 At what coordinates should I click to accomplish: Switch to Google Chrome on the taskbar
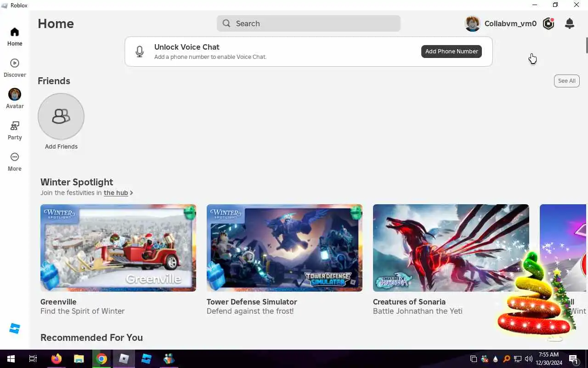coord(102,359)
